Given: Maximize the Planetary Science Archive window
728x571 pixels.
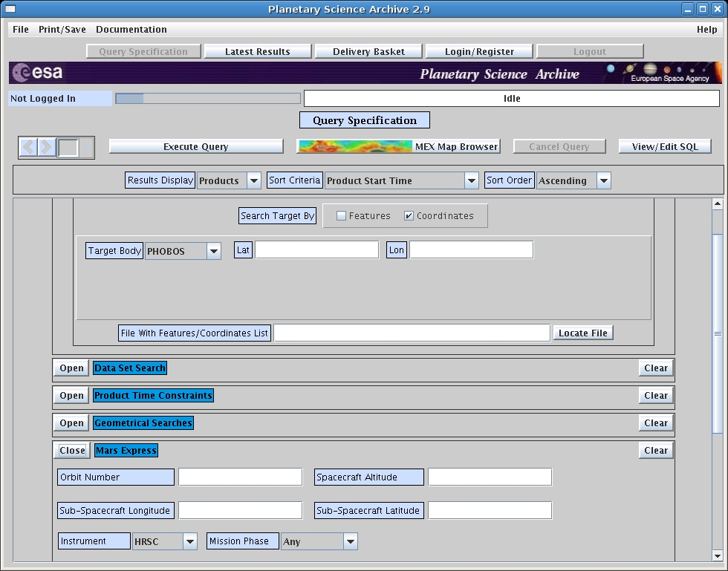Looking at the screenshot, I should point(703,9).
